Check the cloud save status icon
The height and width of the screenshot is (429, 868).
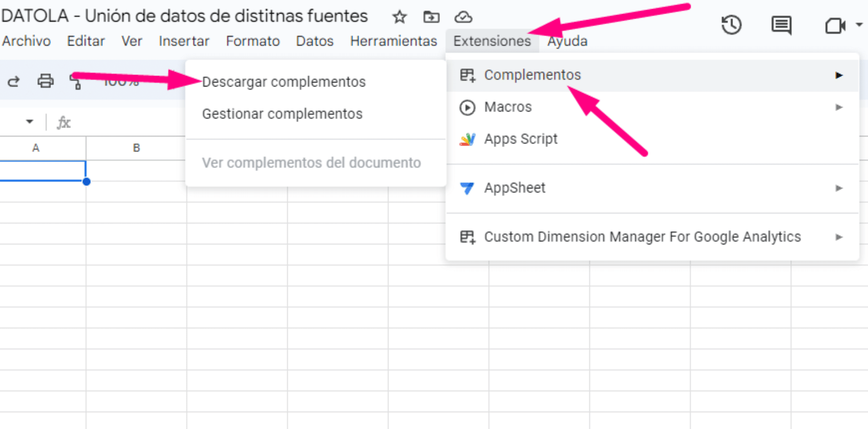(463, 17)
